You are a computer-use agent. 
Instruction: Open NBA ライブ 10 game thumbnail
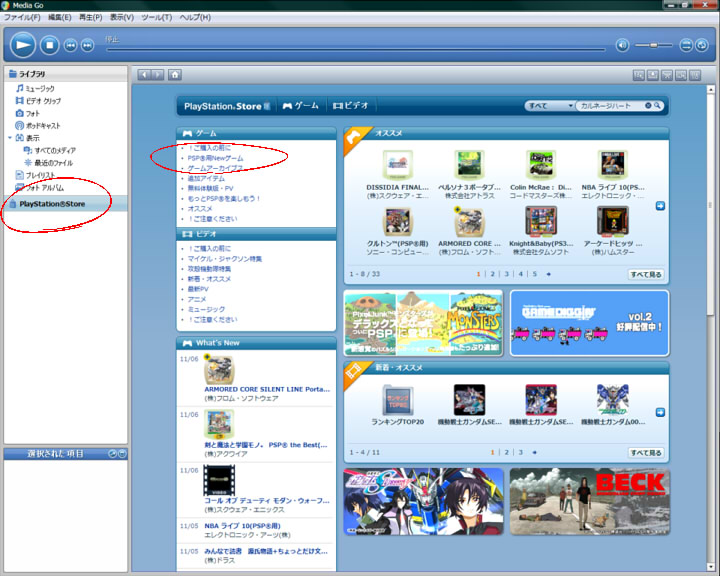coord(613,164)
